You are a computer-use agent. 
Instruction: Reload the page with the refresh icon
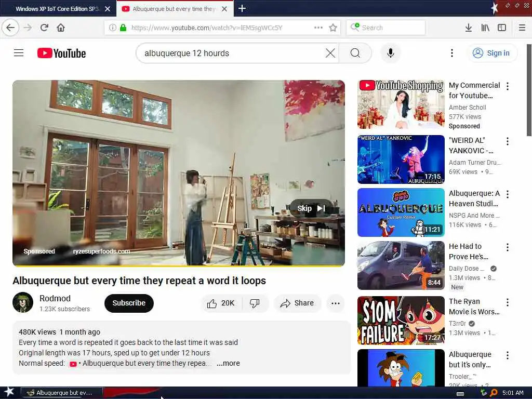tap(44, 28)
